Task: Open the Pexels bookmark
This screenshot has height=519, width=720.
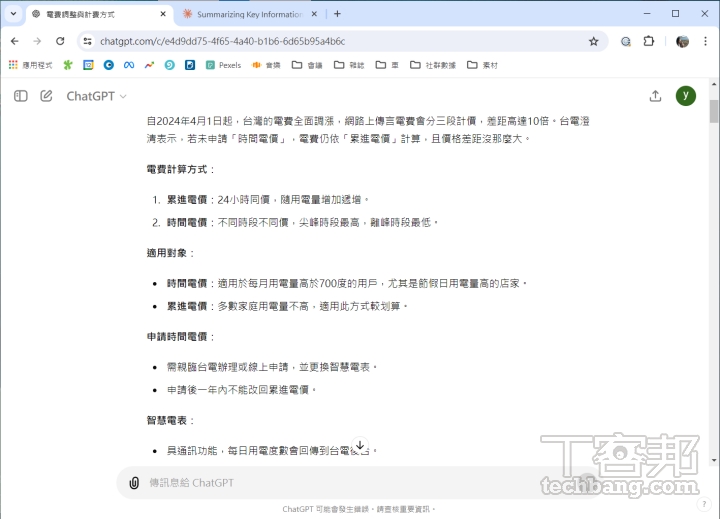Action: tap(223, 65)
